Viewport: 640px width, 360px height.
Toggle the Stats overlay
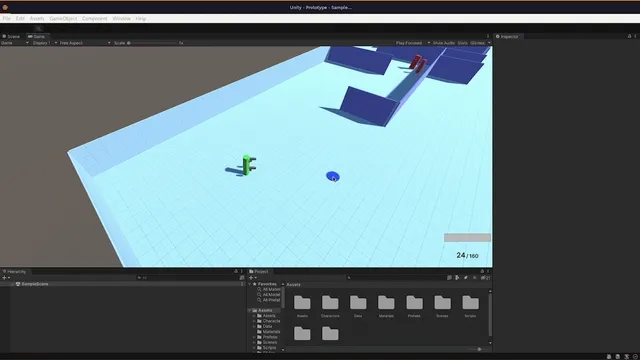(462, 43)
